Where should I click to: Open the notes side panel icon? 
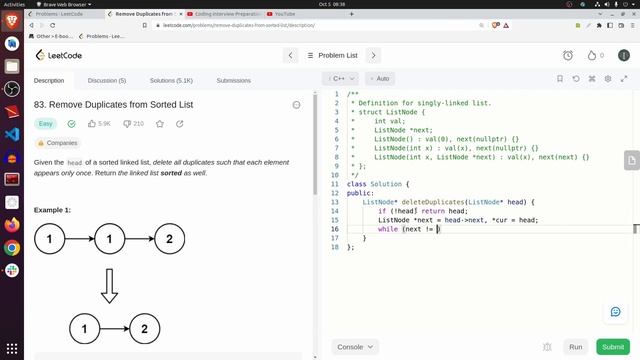pyautogui.click(x=631, y=160)
